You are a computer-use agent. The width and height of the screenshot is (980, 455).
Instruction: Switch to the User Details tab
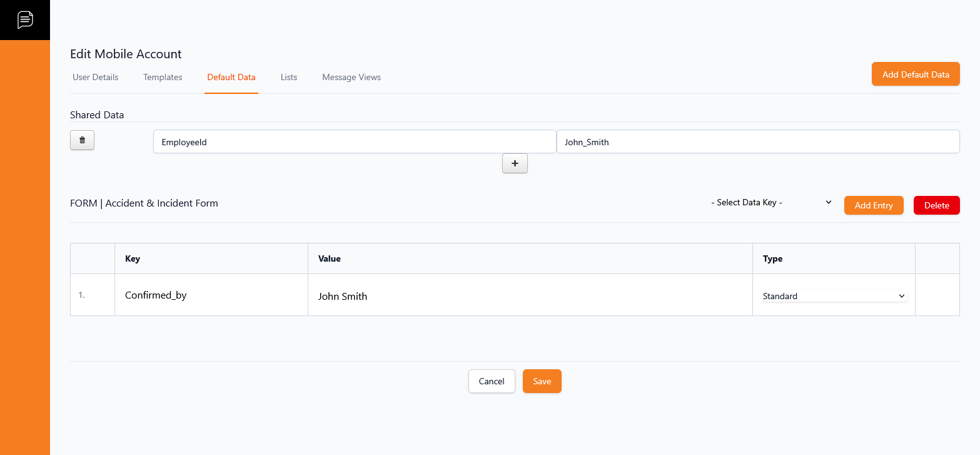95,77
